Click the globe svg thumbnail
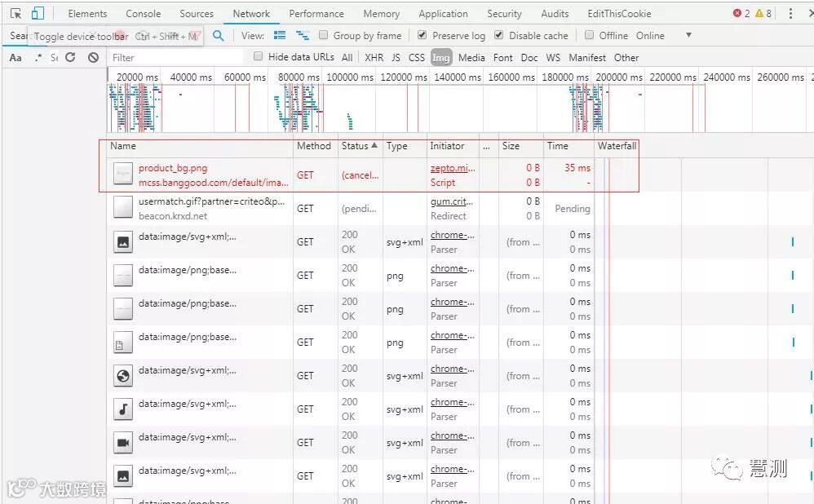The image size is (814, 504). 123,376
